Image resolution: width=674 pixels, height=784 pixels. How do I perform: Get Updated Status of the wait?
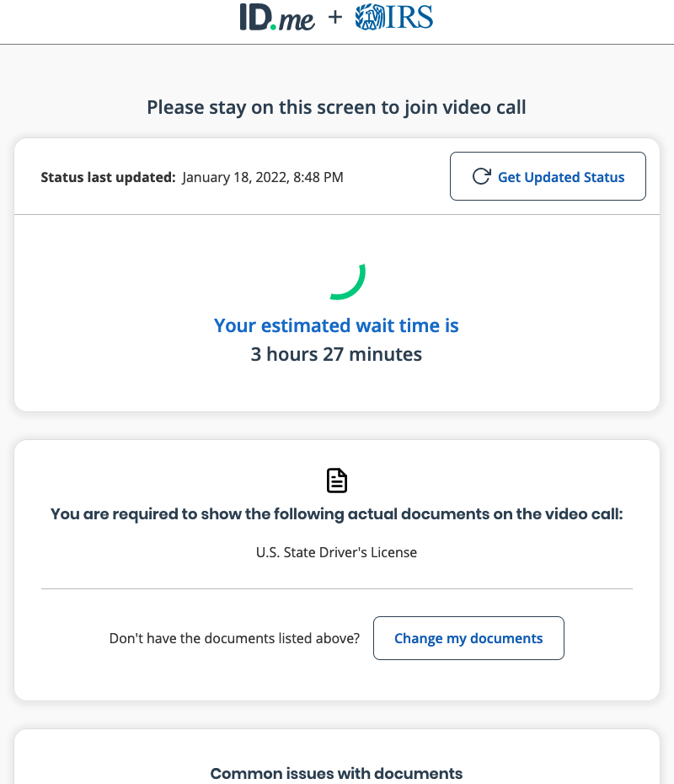(548, 176)
